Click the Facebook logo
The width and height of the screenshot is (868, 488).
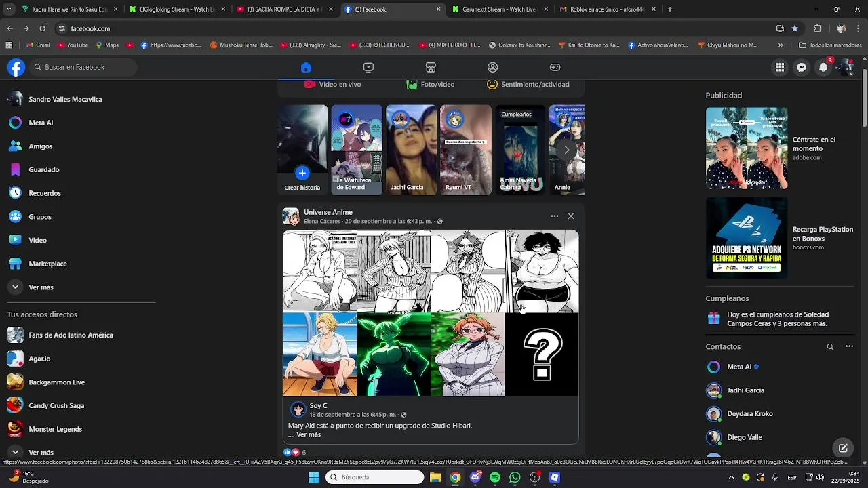[16, 67]
